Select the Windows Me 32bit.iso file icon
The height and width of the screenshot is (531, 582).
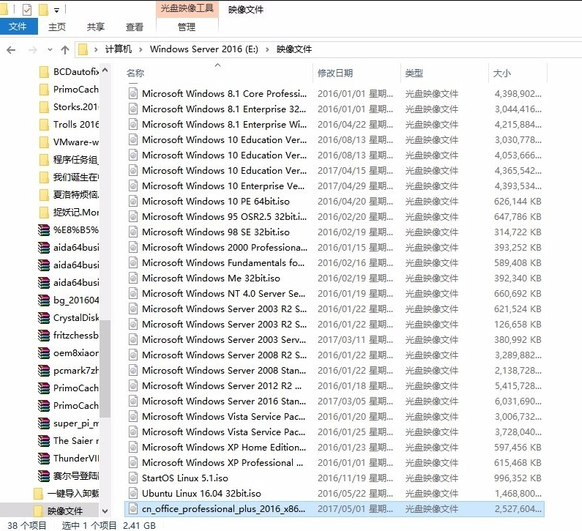point(133,278)
